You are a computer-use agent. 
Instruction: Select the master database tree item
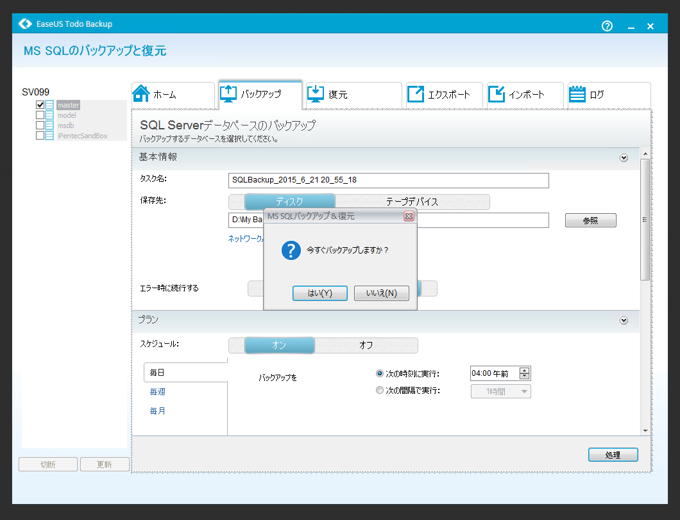68,105
